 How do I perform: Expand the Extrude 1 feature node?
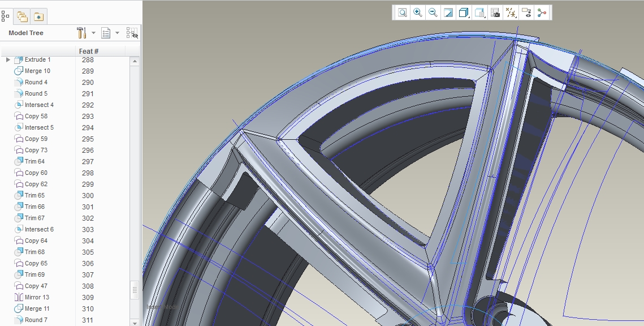pos(8,59)
